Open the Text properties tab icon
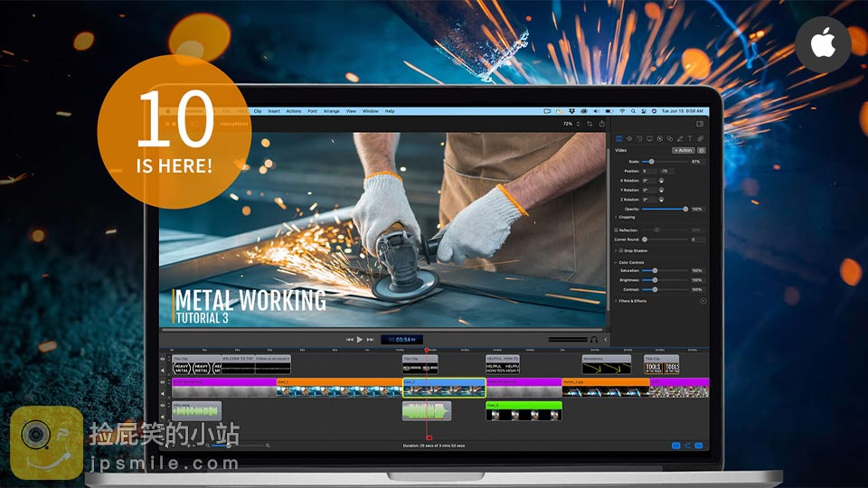868x488 pixels. (x=690, y=139)
